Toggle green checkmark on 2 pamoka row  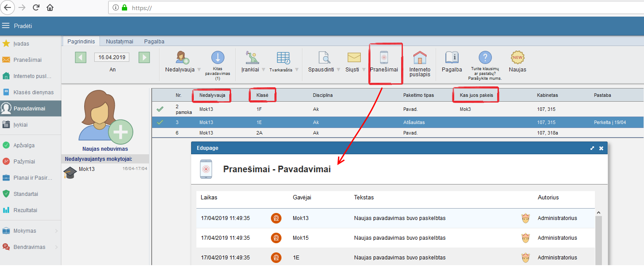160,109
